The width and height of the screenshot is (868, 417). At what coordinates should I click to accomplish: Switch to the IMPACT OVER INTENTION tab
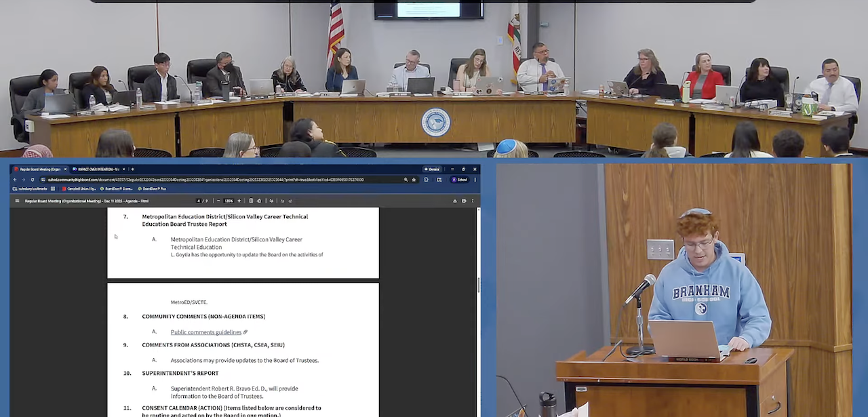coord(98,170)
